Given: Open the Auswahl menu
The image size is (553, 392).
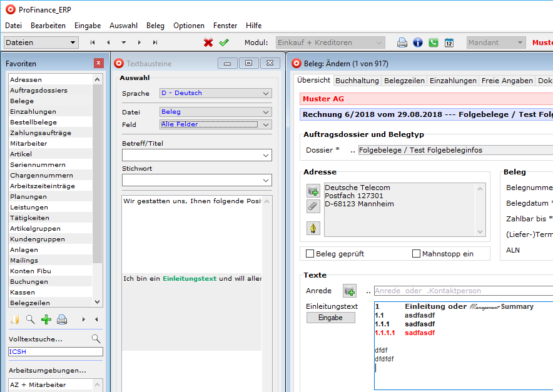Looking at the screenshot, I should coord(123,26).
